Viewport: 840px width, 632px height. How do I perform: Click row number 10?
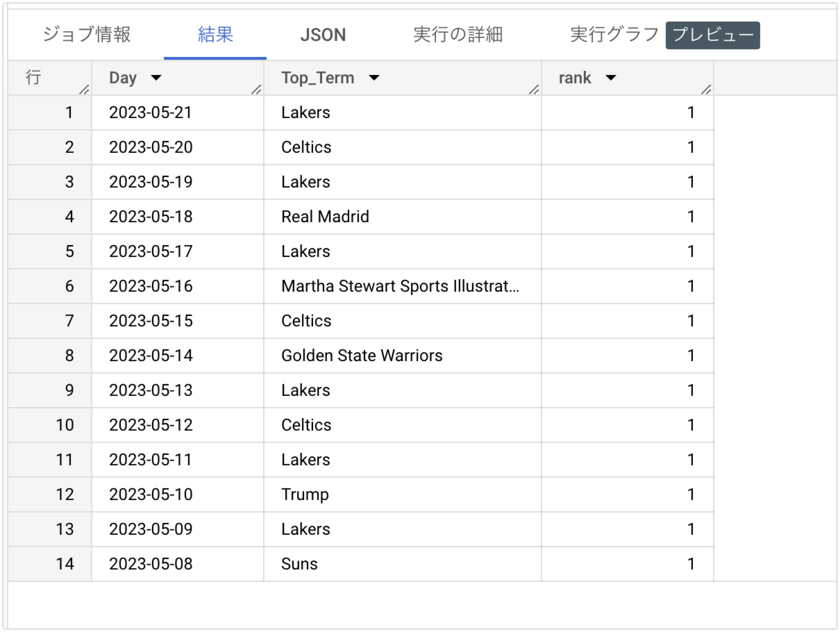(x=65, y=425)
